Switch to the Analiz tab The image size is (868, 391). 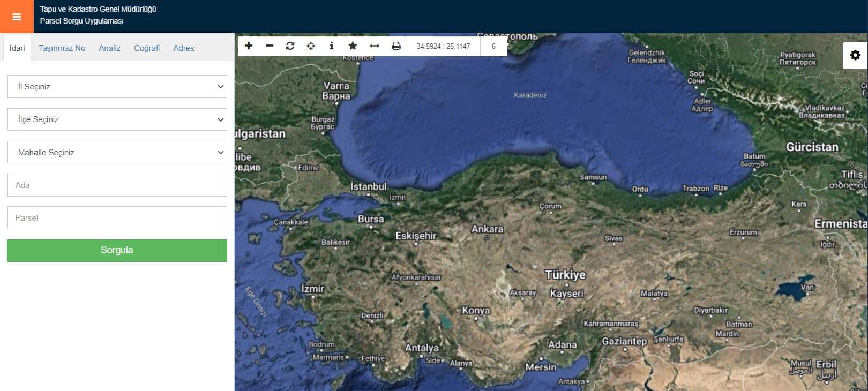click(109, 48)
